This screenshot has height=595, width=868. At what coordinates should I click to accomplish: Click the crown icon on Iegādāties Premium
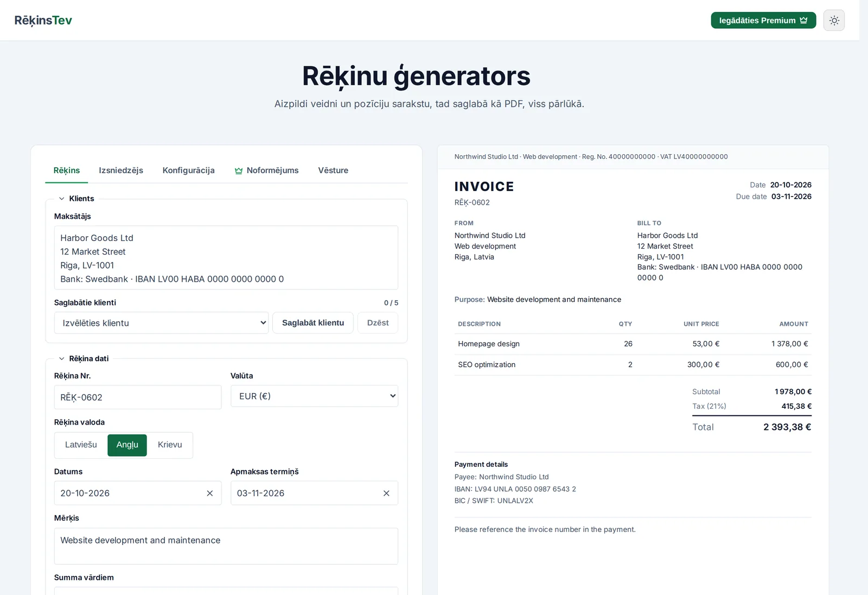tap(803, 20)
